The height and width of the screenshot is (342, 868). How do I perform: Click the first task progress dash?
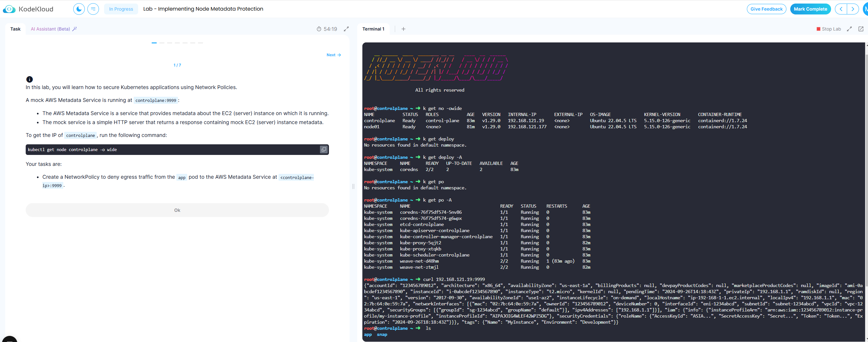pyautogui.click(x=154, y=43)
